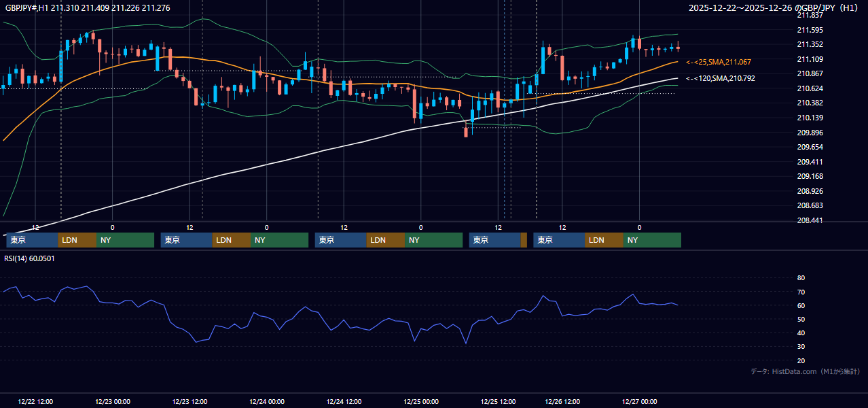
Task: Click the last day's 東京 session block
Action: point(559,240)
